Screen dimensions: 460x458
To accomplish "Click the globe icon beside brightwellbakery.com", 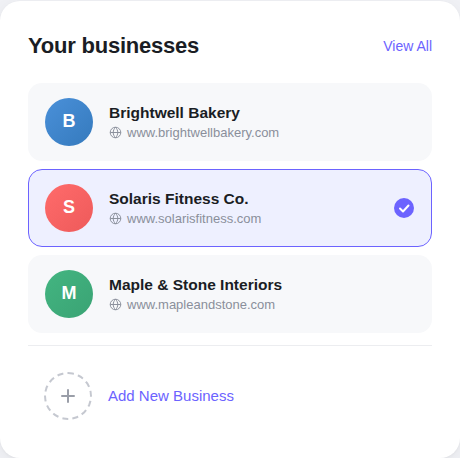I will [115, 133].
